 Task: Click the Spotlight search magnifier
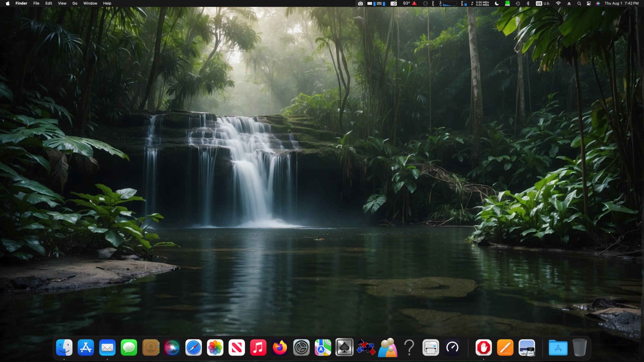pos(579,3)
